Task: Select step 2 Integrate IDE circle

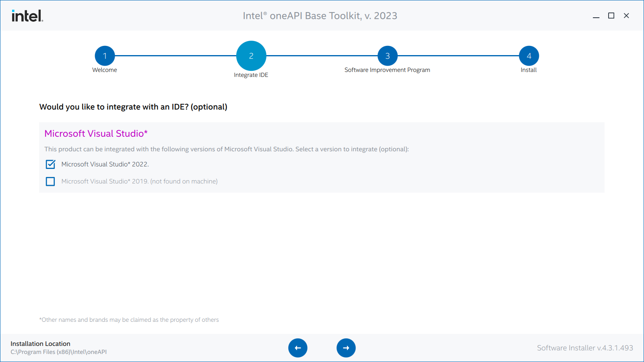Action: click(251, 56)
